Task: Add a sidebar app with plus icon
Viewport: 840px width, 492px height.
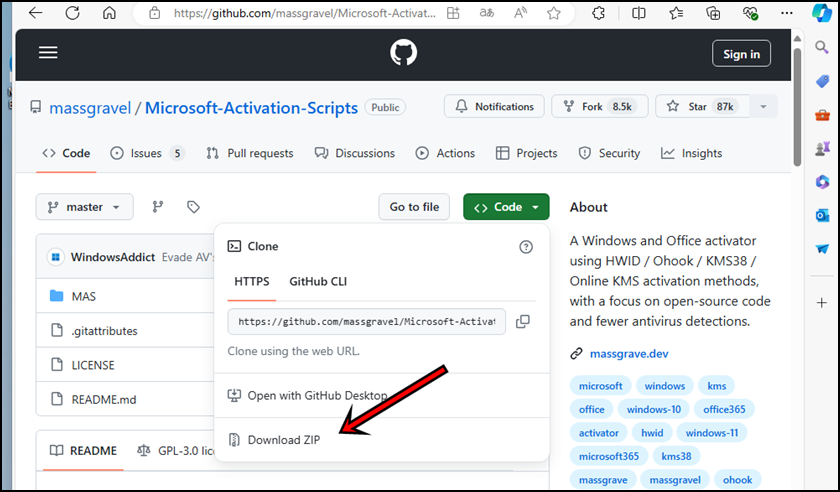Action: coord(822,303)
